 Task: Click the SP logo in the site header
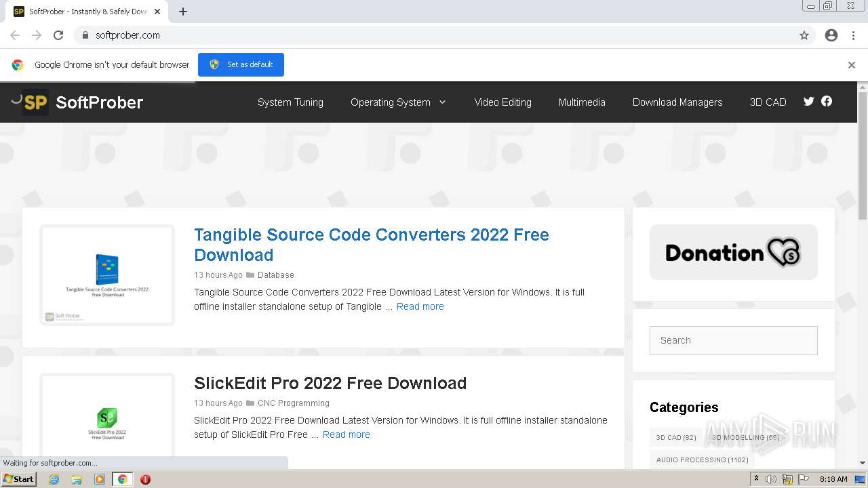coord(35,102)
